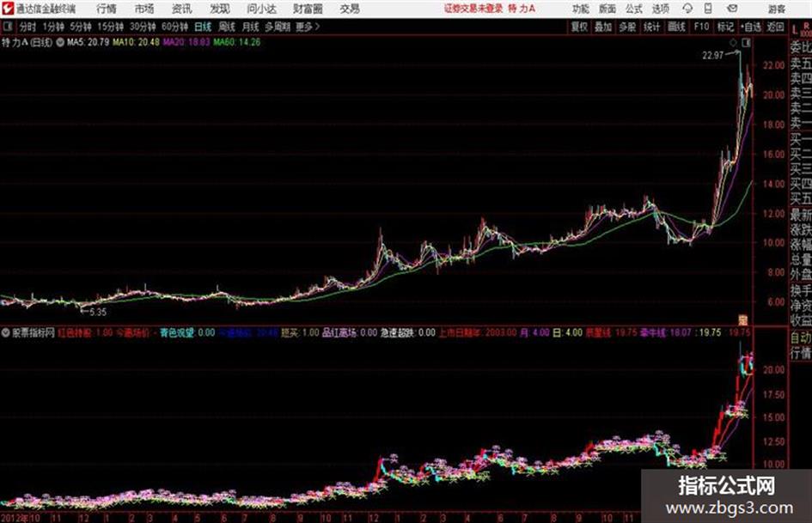Click the mobile phone icon
Image resolution: width=812 pixels, height=523 pixels.
point(708,9)
